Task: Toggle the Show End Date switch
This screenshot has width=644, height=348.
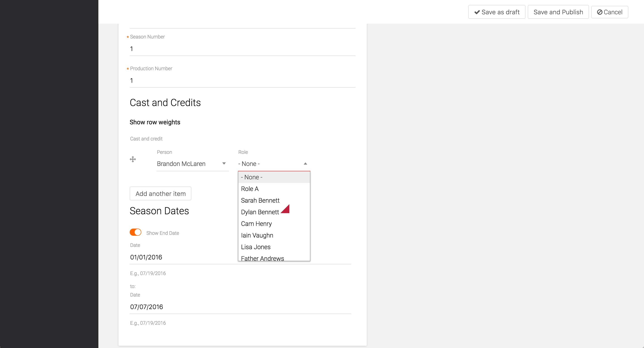Action: [136, 232]
